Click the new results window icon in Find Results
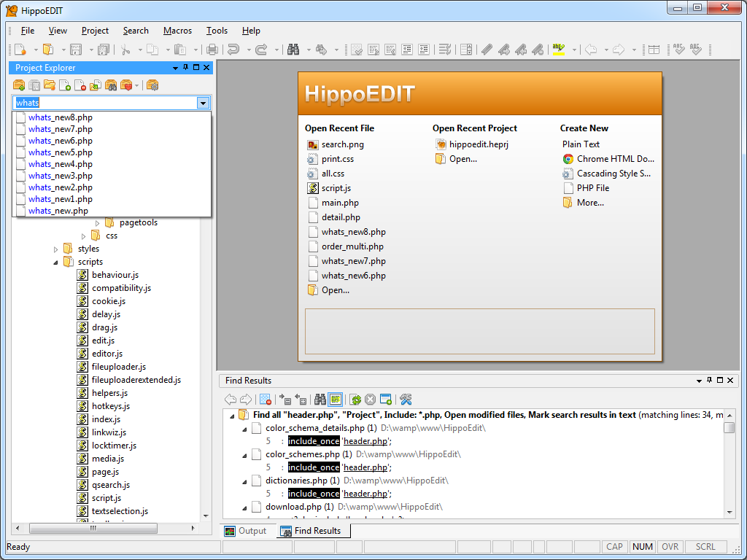 [386, 399]
